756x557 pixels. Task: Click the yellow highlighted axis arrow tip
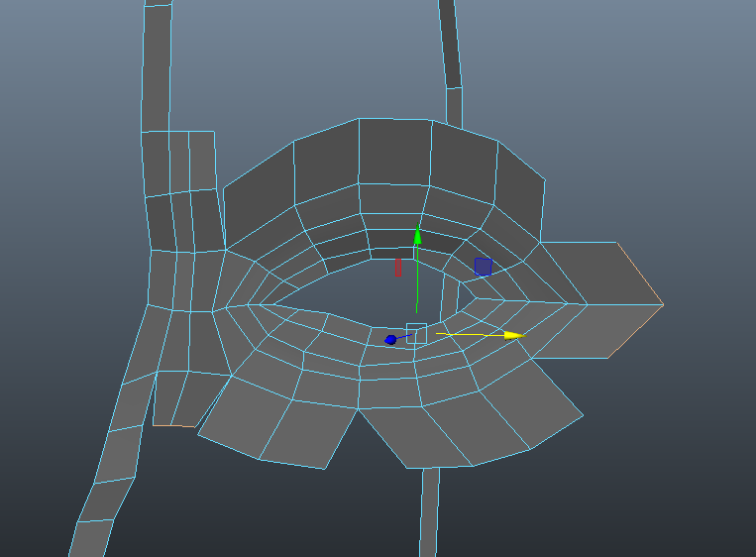click(513, 335)
